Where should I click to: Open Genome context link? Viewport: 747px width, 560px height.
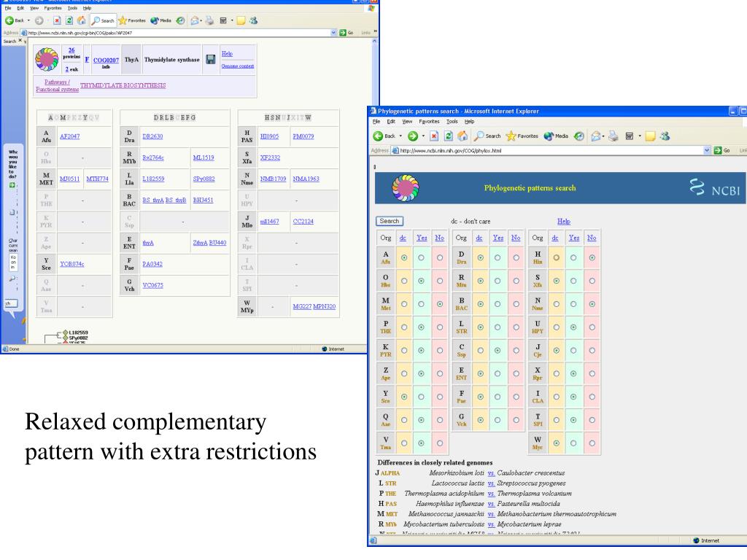(x=237, y=66)
